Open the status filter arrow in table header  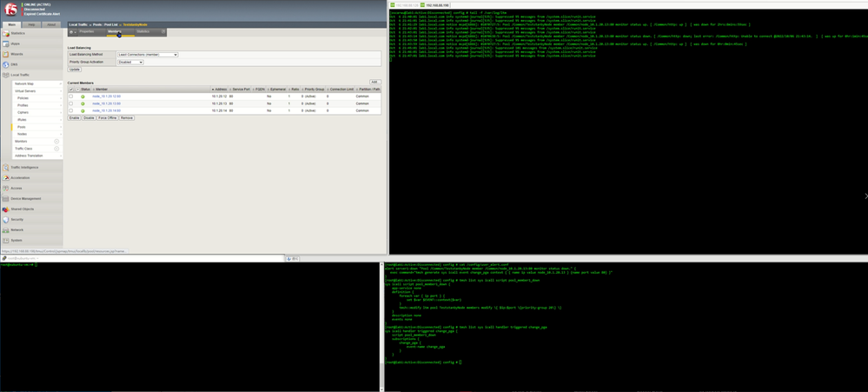[x=77, y=90]
